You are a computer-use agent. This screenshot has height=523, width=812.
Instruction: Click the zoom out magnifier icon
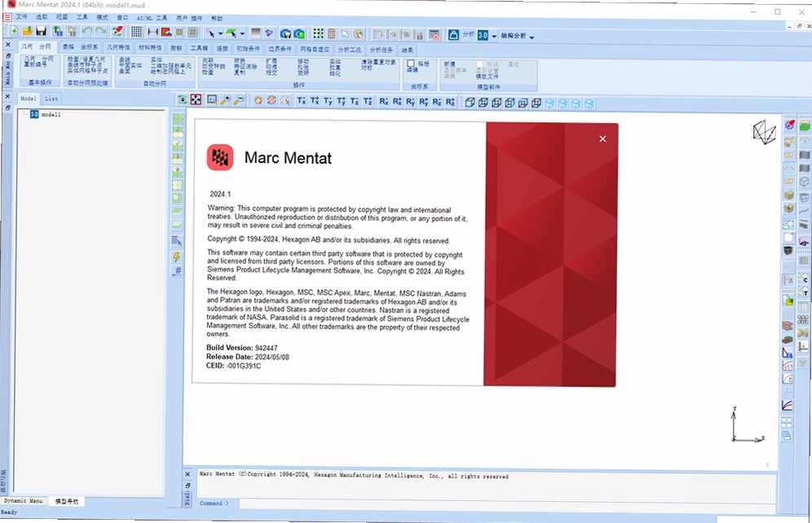(x=238, y=100)
